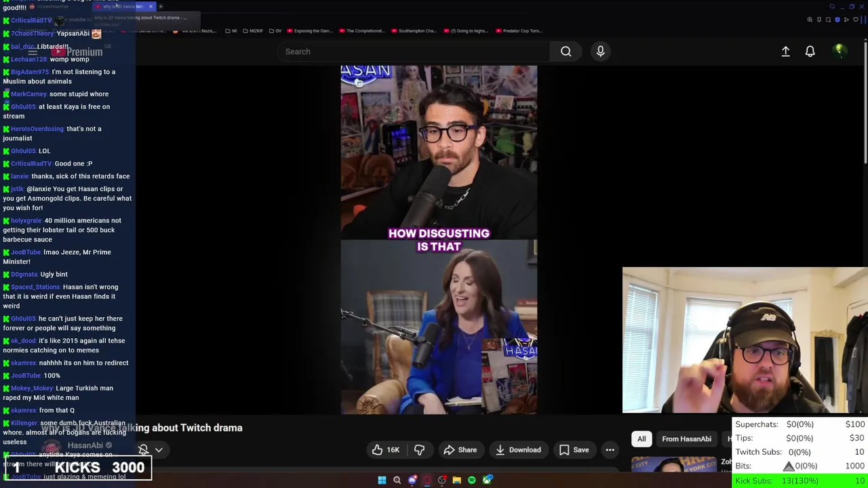Open a new browser tab

click(161, 7)
